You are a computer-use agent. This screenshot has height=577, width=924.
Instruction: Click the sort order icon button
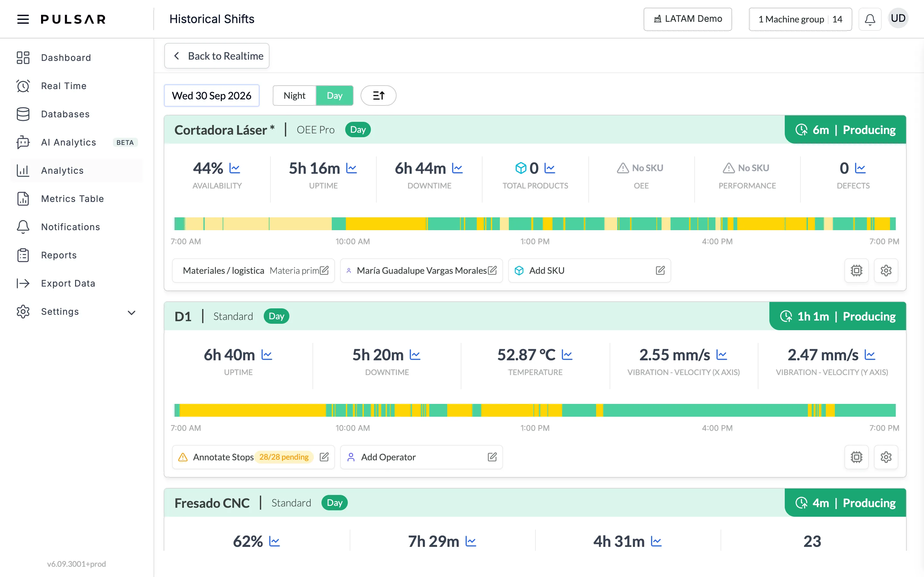click(378, 96)
